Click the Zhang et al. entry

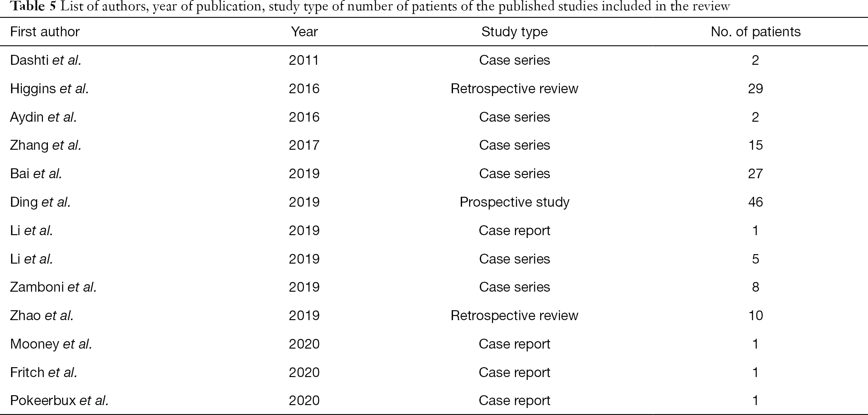coord(45,145)
